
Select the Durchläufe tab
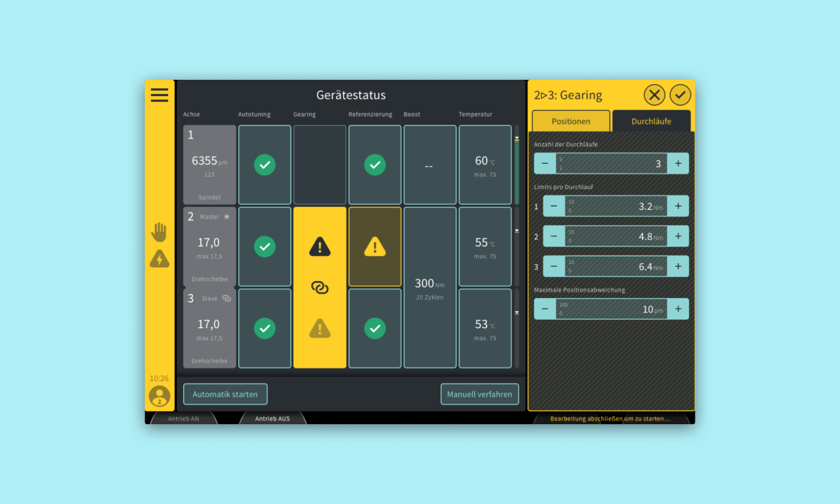(652, 121)
